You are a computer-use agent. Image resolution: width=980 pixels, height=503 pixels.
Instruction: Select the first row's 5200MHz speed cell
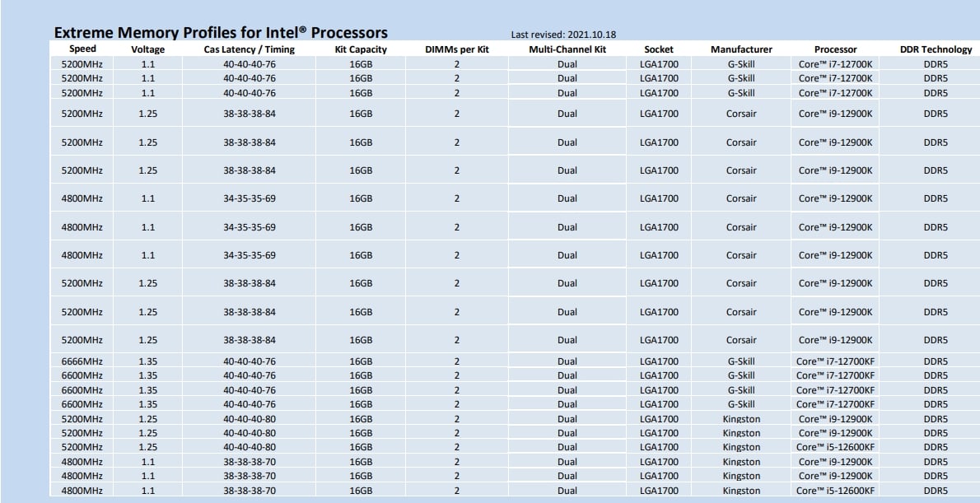click(82, 64)
